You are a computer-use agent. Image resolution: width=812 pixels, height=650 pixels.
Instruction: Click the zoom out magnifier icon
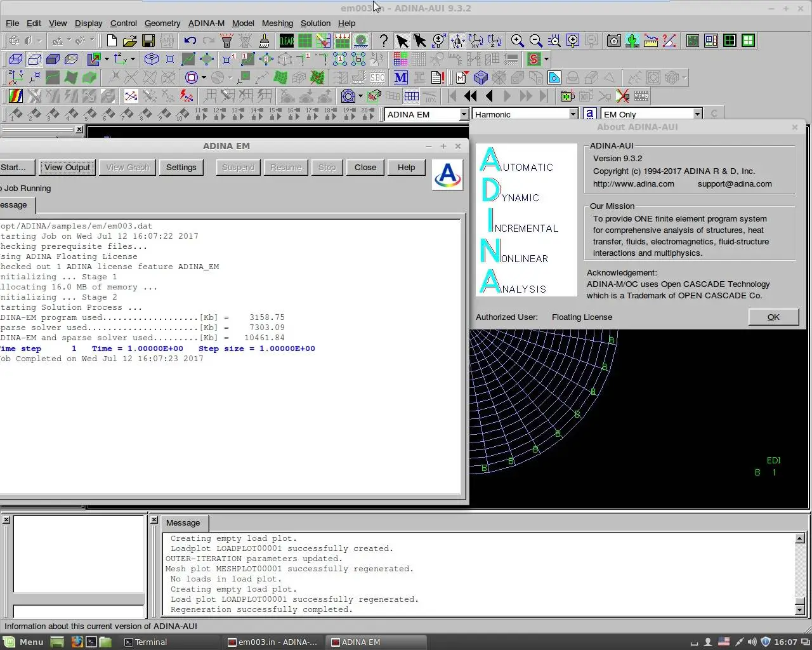(x=536, y=41)
